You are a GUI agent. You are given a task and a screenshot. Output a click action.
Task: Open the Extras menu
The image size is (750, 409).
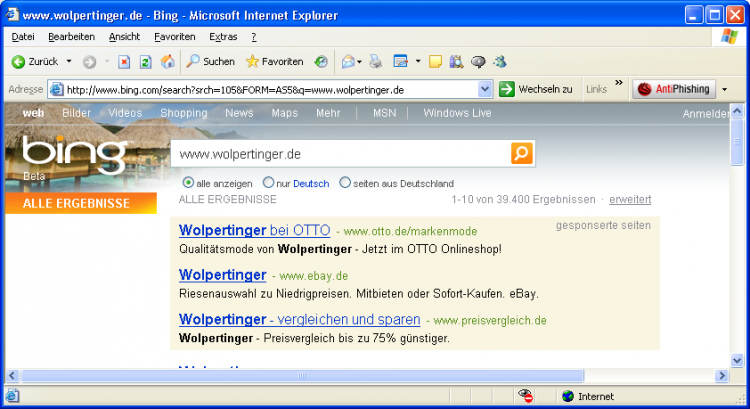click(223, 36)
